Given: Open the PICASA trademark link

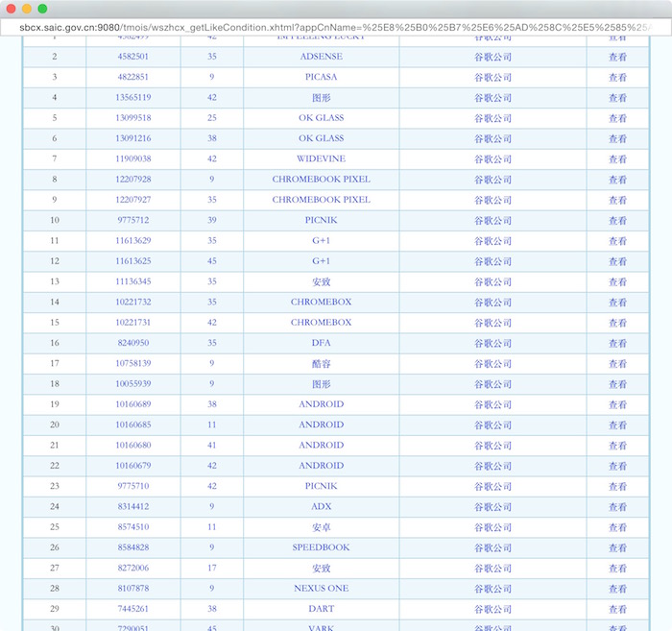Looking at the screenshot, I should pos(321,77).
